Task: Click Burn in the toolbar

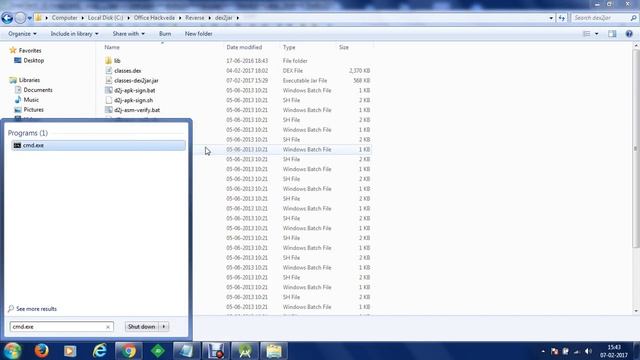Action: click(x=165, y=34)
